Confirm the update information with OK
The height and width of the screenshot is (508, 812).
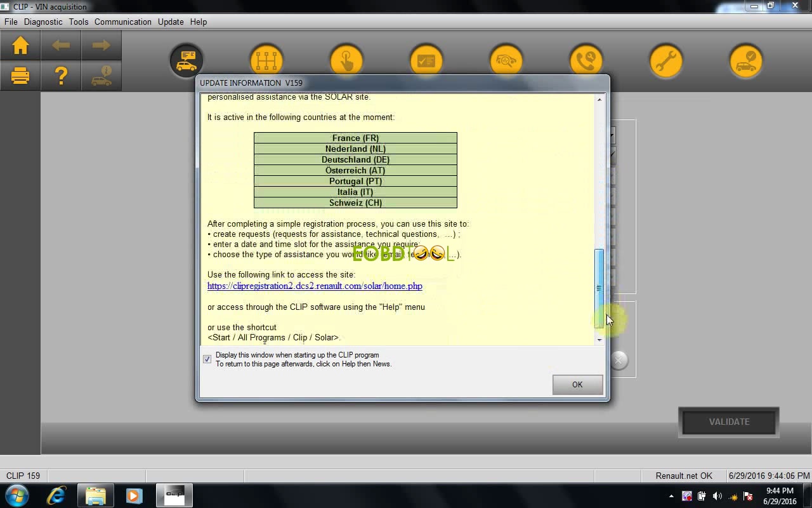coord(577,384)
